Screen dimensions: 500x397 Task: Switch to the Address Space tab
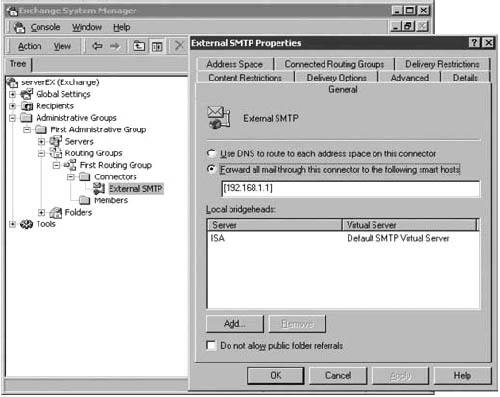tap(235, 64)
